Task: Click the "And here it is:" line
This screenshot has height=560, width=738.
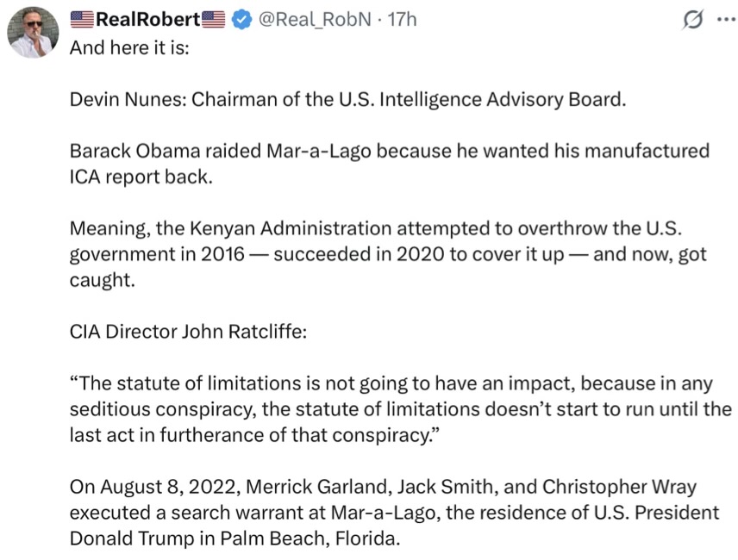Action: pyautogui.click(x=128, y=47)
